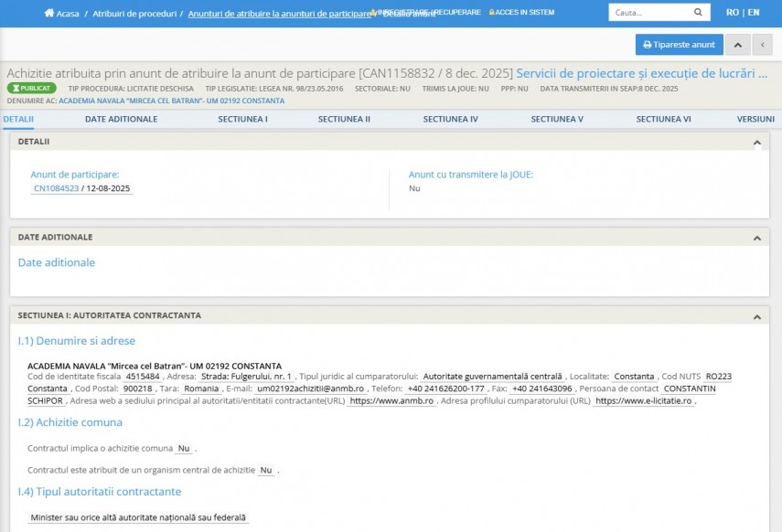Image resolution: width=782 pixels, height=532 pixels.
Task: Click the left chevron back button
Action: click(x=762, y=44)
